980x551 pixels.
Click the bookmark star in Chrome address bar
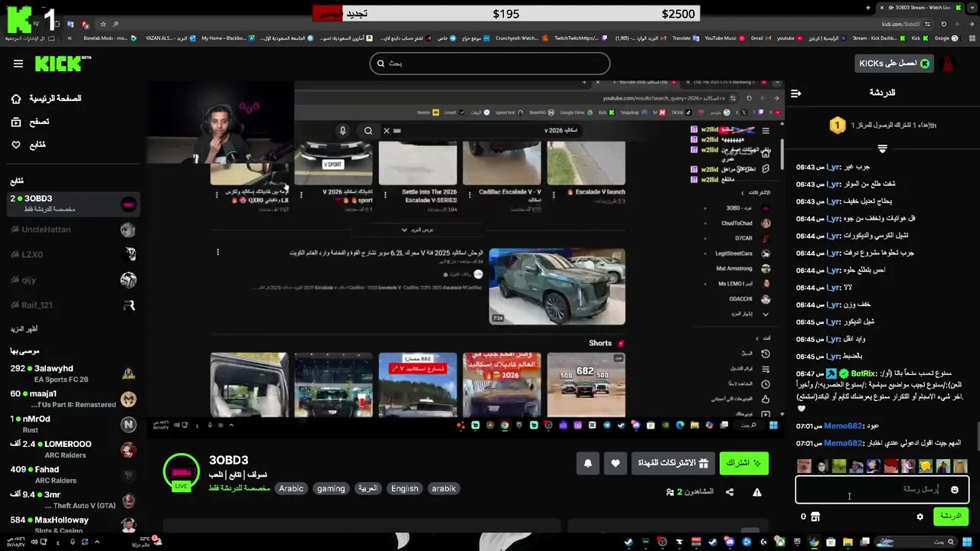coord(103,24)
